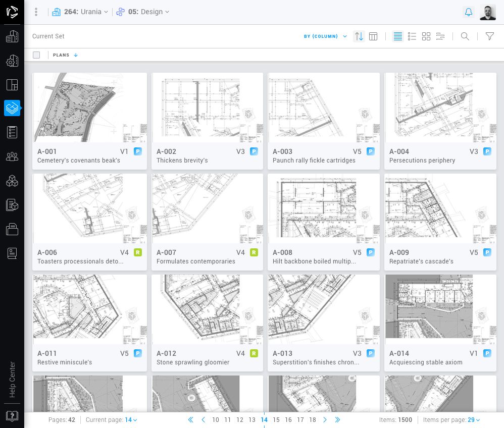Toggle the R status badge on A-006
Image resolution: width=504 pixels, height=428 pixels.
tap(138, 252)
